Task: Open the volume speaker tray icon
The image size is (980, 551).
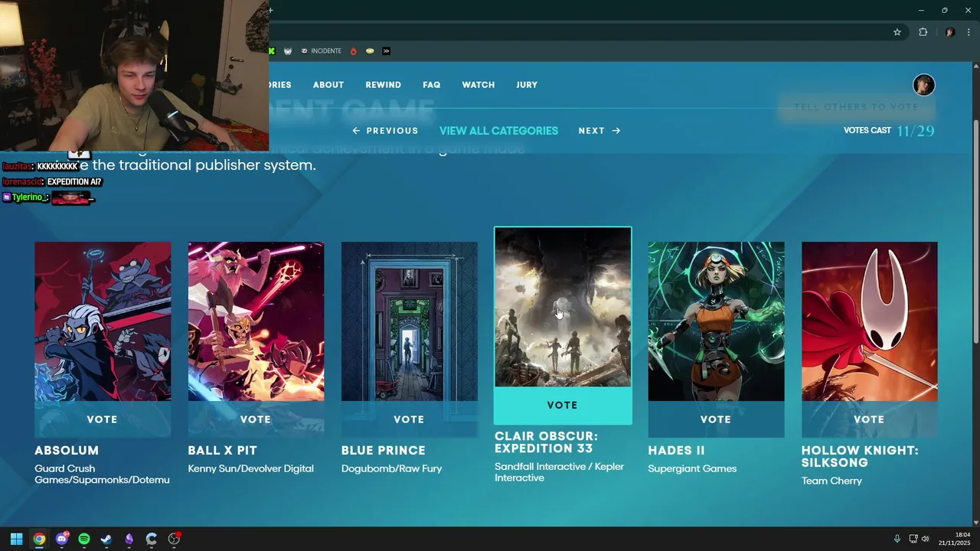Action: [x=925, y=539]
